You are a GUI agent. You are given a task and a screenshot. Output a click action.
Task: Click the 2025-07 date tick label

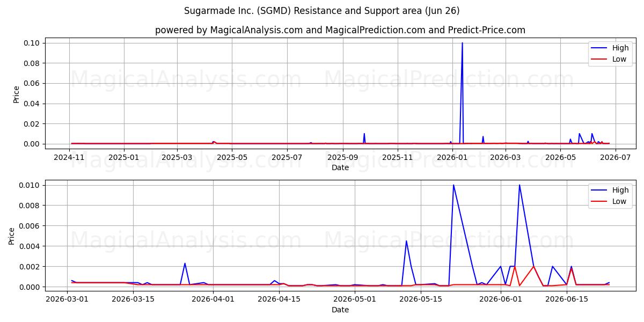pos(286,157)
